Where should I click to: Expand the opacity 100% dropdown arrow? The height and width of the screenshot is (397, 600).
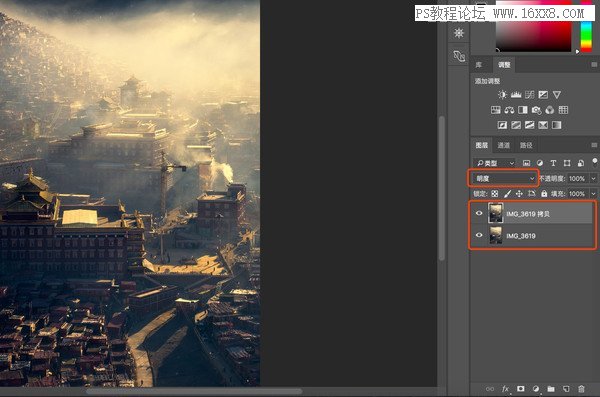click(x=593, y=178)
